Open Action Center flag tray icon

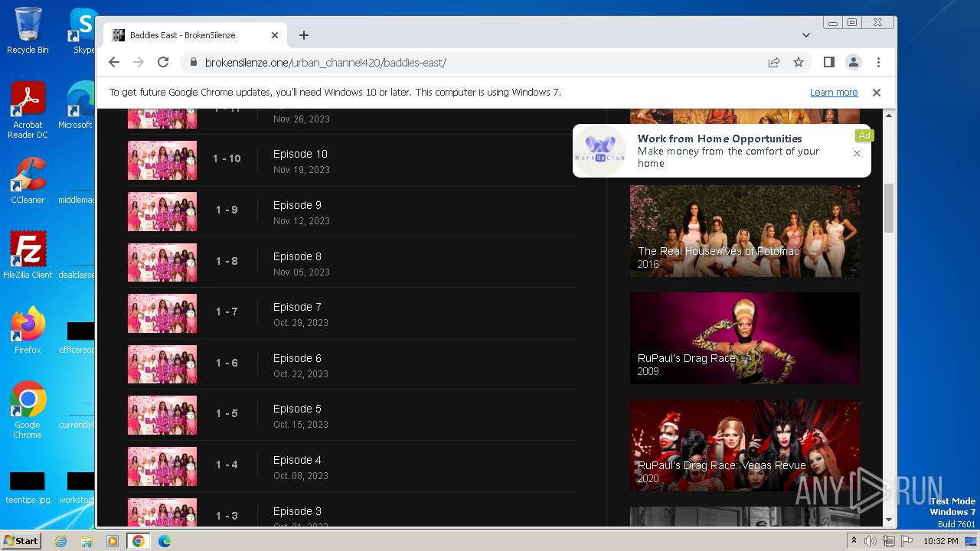(906, 541)
